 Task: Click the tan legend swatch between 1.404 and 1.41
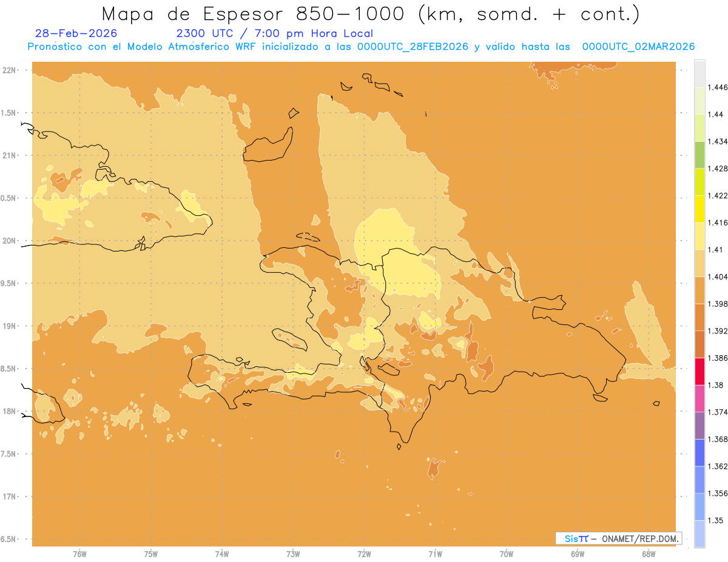[699, 263]
